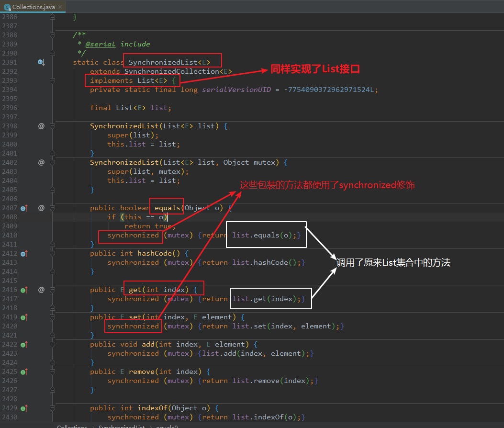The image size is (504, 428).
Task: Click the override gutter icon beside equals on line 2407
Action: [24, 208]
